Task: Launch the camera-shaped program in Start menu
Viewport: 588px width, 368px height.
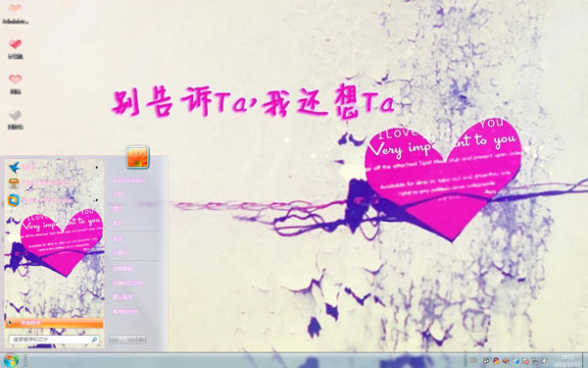Action: [15, 184]
